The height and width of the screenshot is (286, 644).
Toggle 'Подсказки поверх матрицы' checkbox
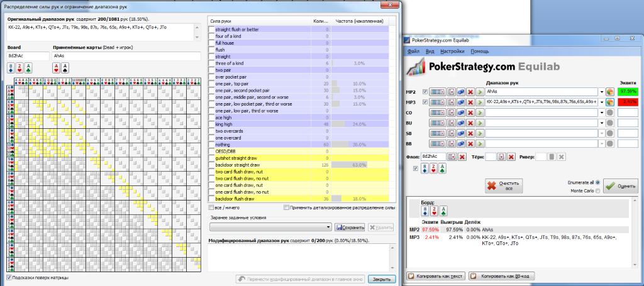tap(9, 277)
